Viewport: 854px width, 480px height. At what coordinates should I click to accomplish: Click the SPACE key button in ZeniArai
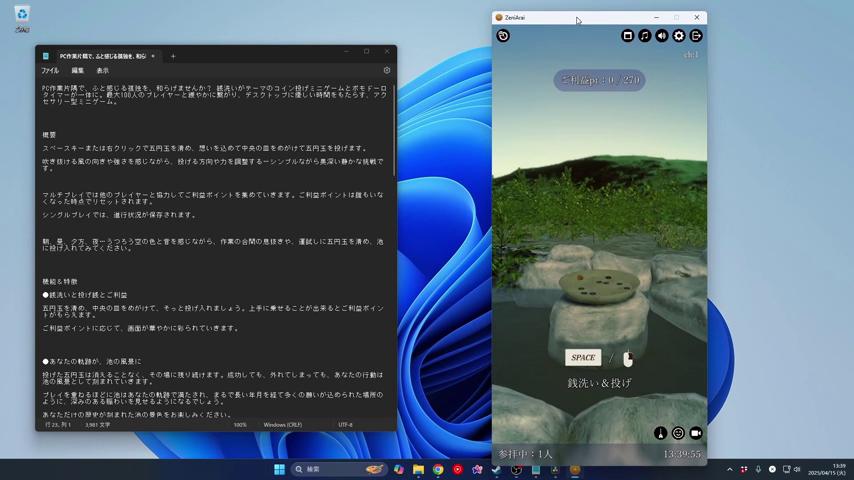pos(583,357)
